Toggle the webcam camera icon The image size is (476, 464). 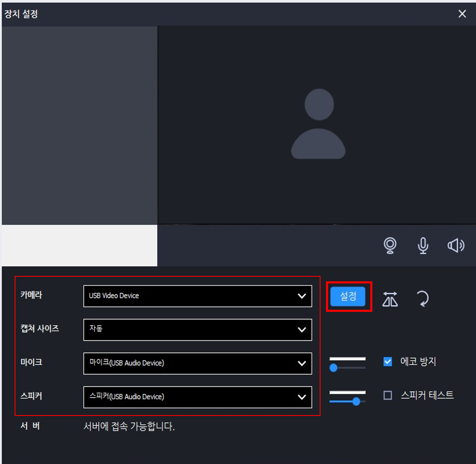[390, 245]
